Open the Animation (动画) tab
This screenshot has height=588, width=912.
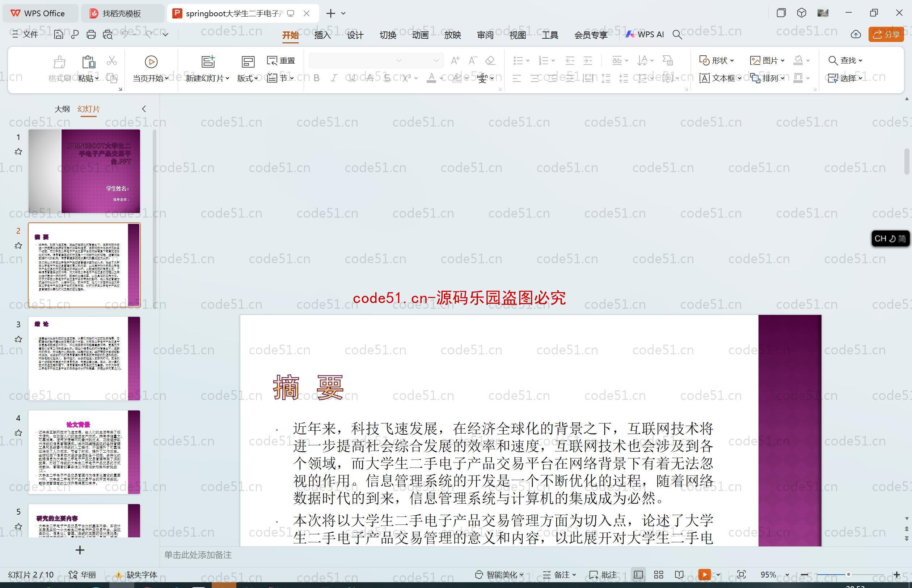click(x=420, y=35)
